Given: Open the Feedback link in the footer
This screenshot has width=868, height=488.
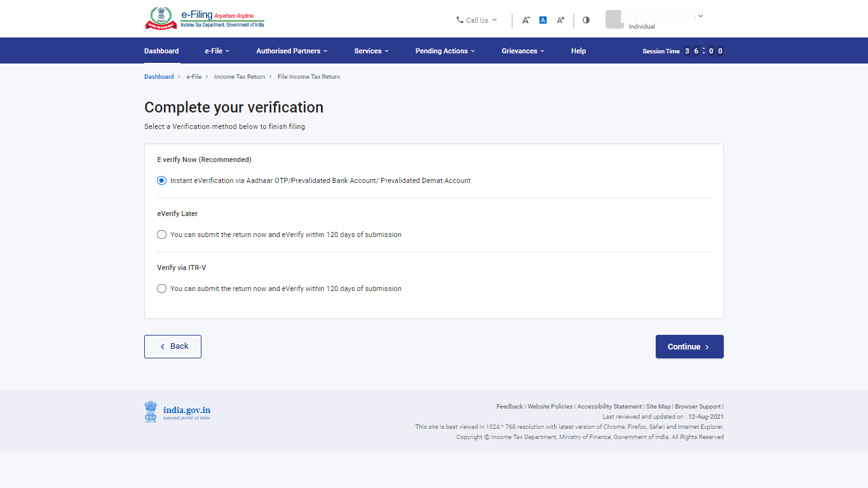Looking at the screenshot, I should click(510, 407).
